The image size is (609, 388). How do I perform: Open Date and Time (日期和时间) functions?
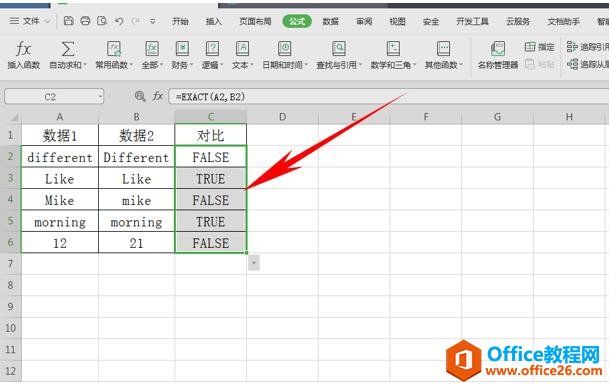tap(285, 55)
